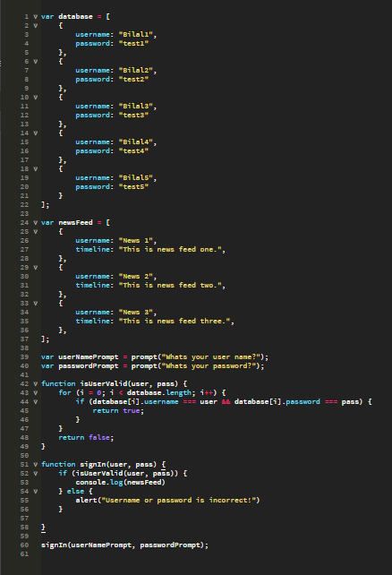Click the "test4" password string
392x575 pixels.
point(133,151)
